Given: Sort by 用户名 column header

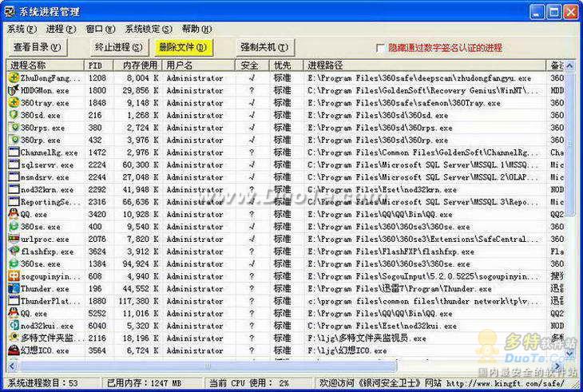Looking at the screenshot, I should pyautogui.click(x=199, y=65).
